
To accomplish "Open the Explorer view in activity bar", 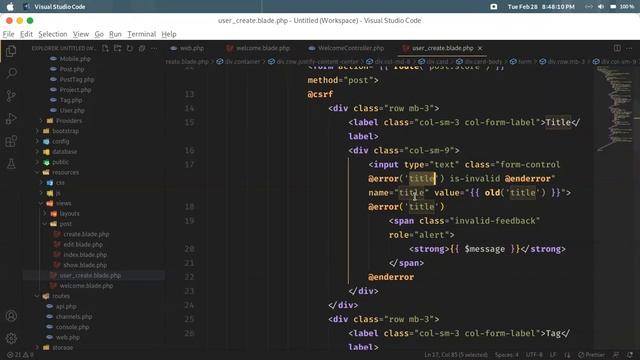I will click(11, 51).
